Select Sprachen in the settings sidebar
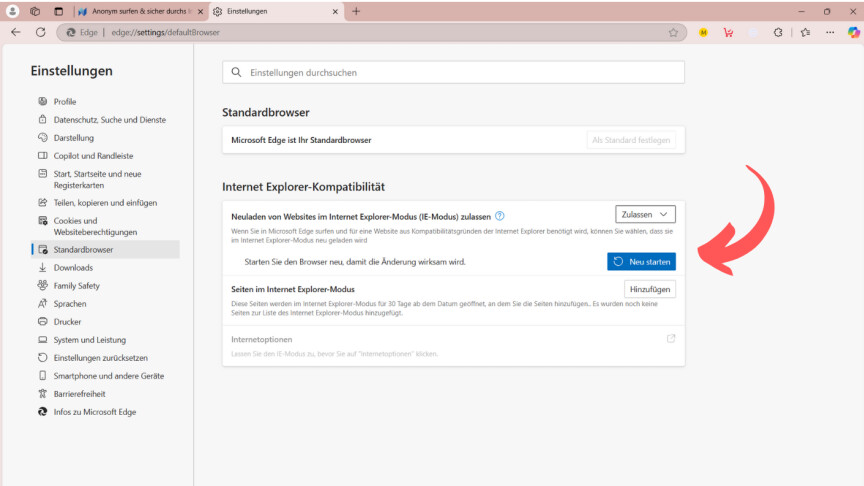 pos(70,304)
